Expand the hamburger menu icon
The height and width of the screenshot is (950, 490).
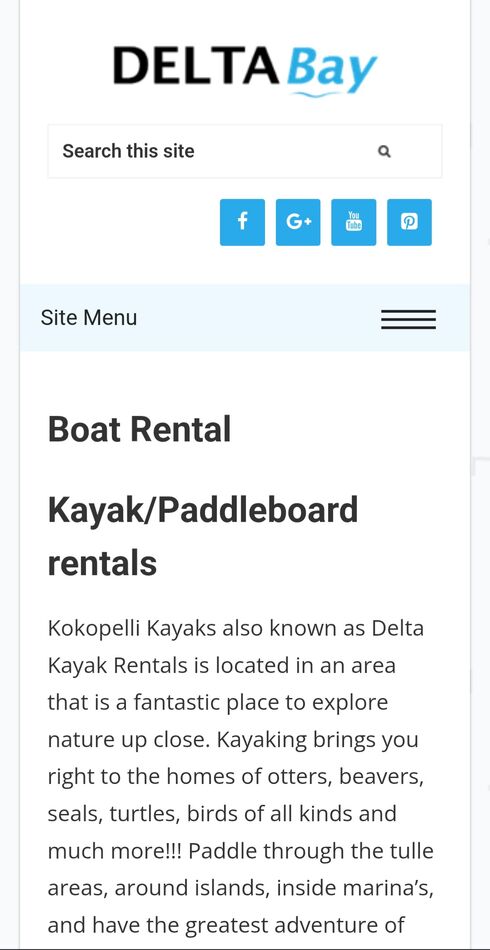coord(408,319)
